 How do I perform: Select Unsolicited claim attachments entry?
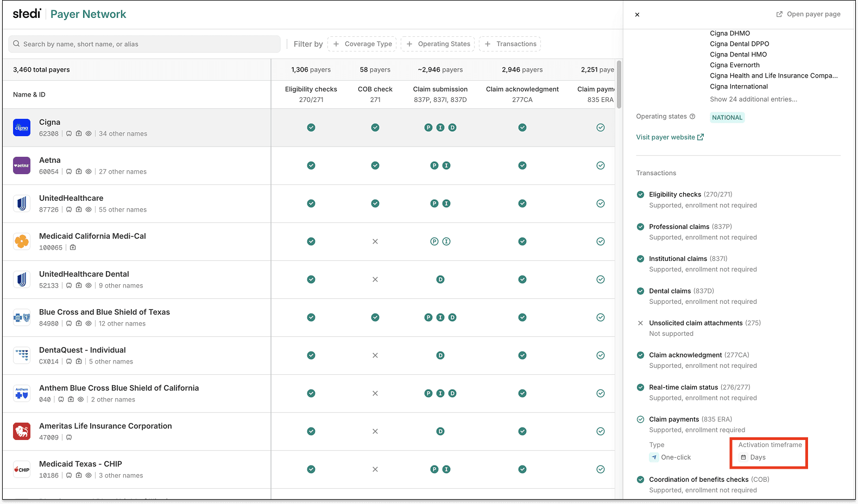point(705,323)
